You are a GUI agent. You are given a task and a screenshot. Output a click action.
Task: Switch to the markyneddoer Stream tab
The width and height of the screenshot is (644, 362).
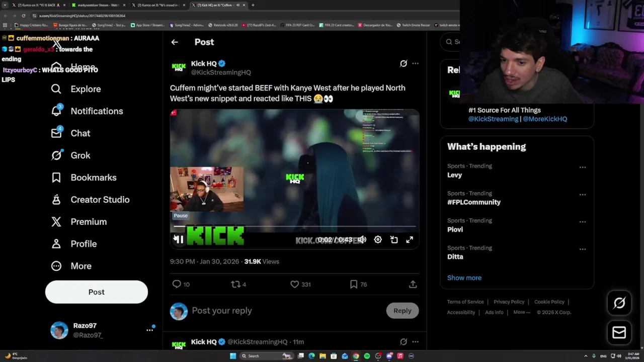[98, 5]
